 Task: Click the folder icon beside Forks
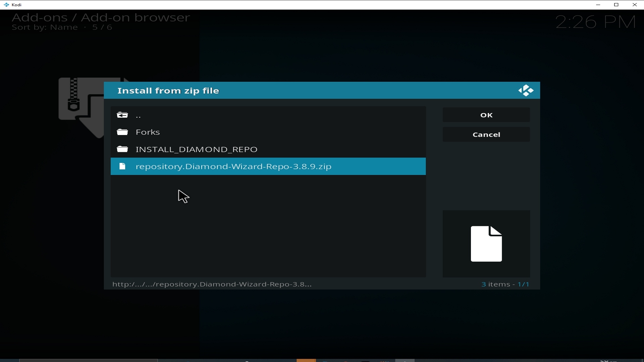(122, 132)
